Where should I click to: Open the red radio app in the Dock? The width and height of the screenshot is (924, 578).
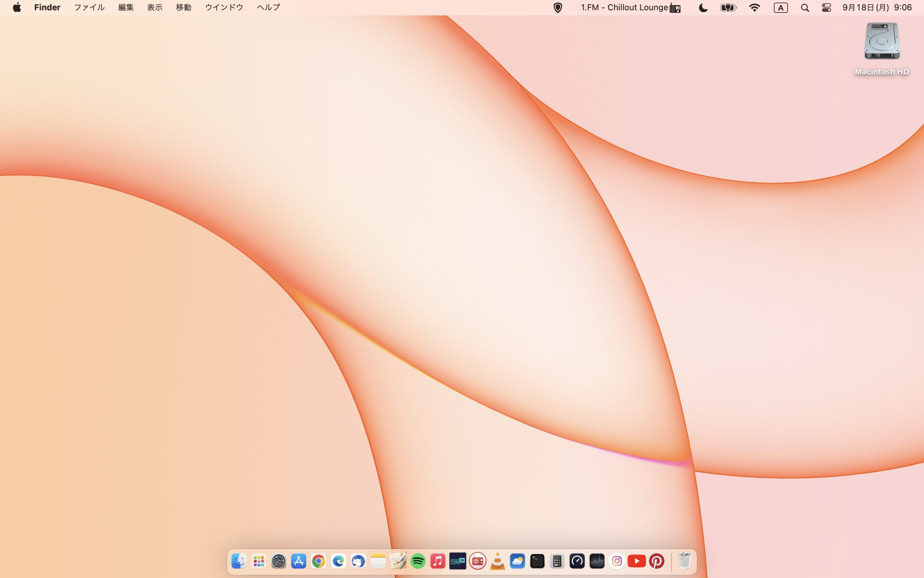[478, 561]
